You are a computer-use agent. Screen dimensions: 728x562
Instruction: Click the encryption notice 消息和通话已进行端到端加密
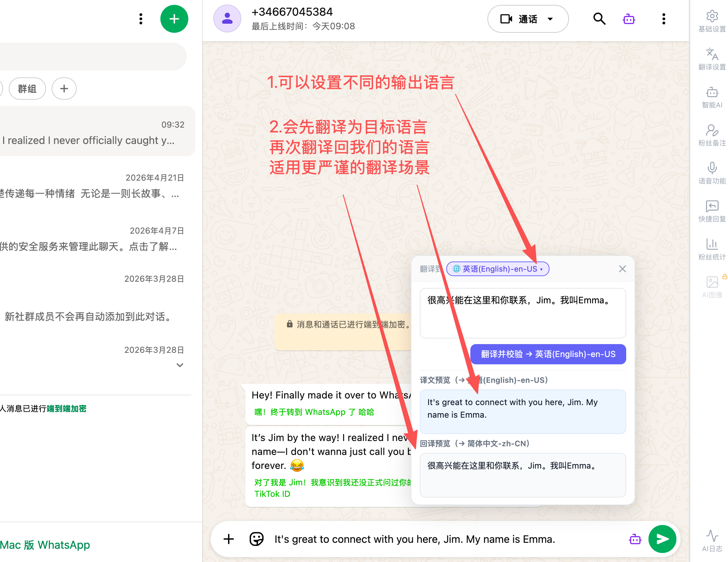[x=343, y=332]
